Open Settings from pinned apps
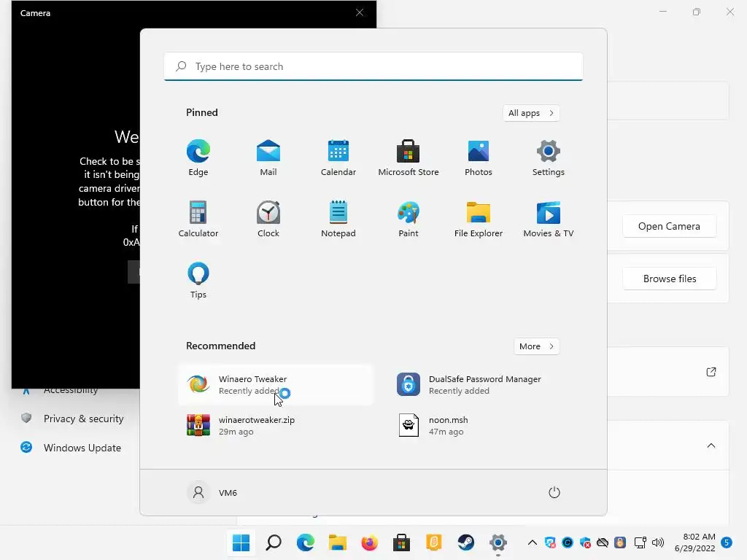747x560 pixels. (549, 157)
